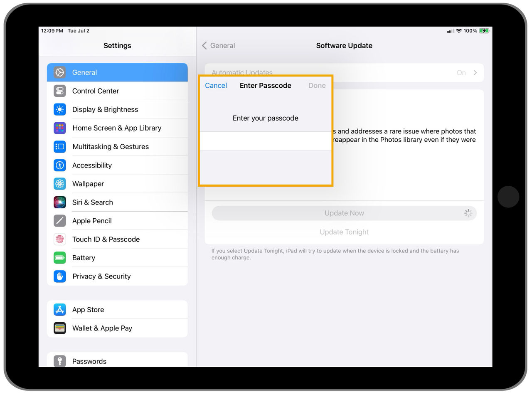Open Touch ID & Passcode fingerprint icon
Viewport: 532px width, 395px height.
coord(60,239)
